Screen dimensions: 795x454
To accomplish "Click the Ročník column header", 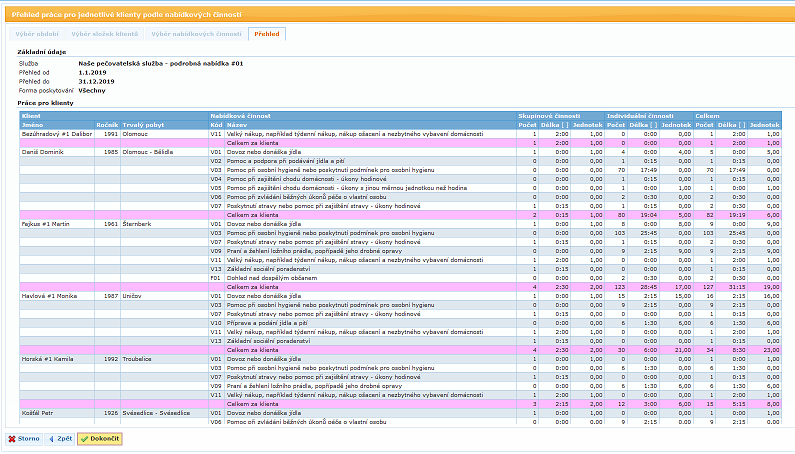I will (x=107, y=125).
